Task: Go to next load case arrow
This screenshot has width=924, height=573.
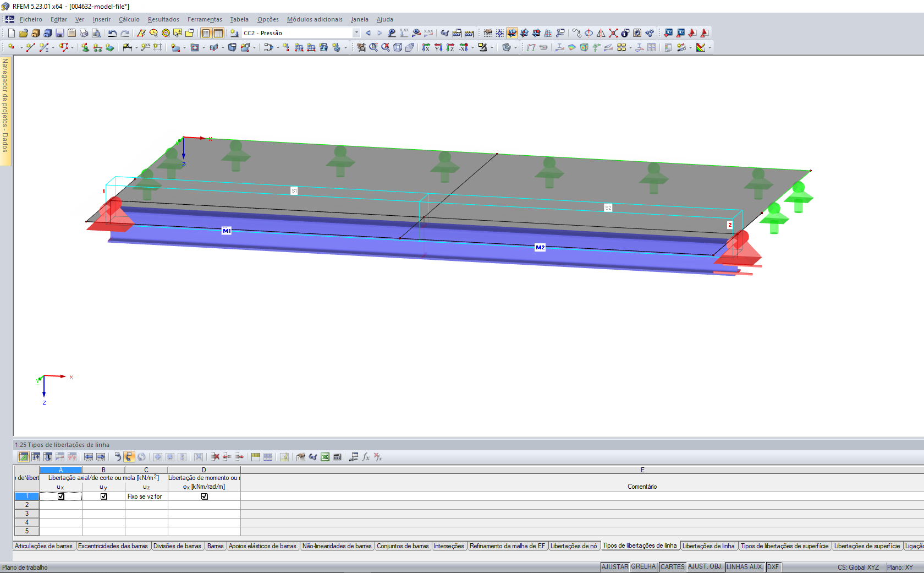Action: point(380,33)
